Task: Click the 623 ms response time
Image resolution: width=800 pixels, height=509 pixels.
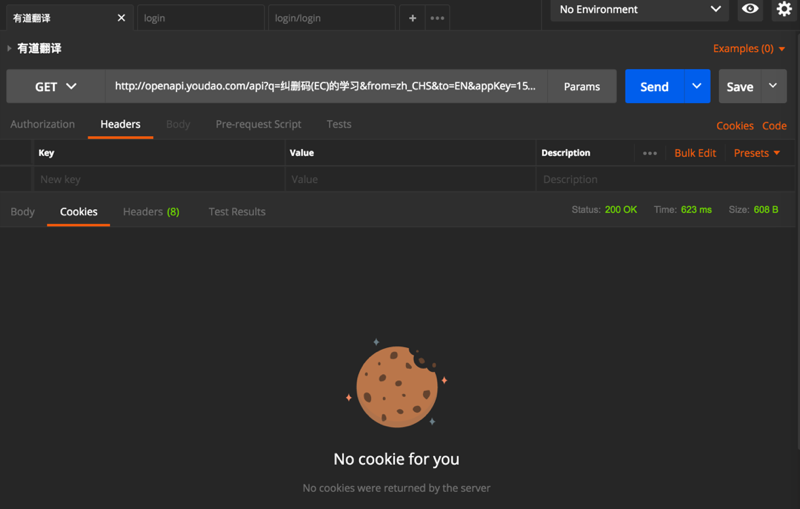Action: (x=696, y=210)
